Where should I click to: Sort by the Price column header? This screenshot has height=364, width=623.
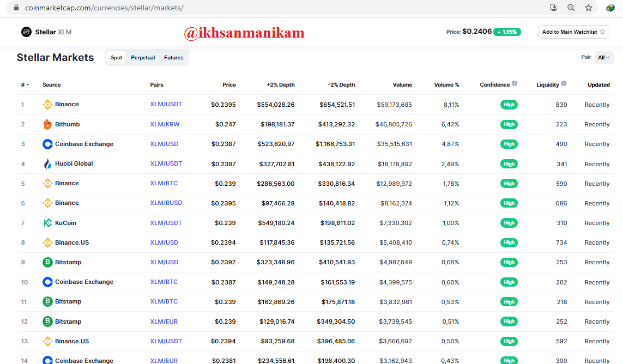[x=229, y=84]
